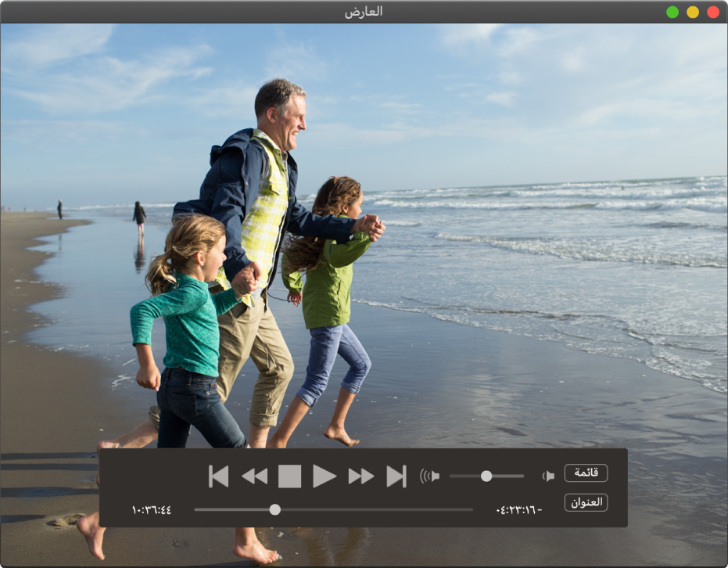Screen dimensions: 728x568
Task: Stop playback with the square stop button
Action: pyautogui.click(x=289, y=476)
